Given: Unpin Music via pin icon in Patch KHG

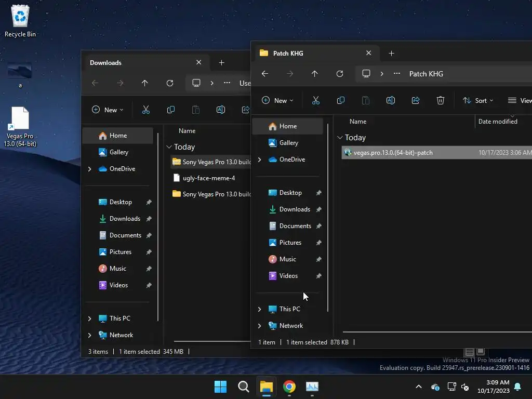Looking at the screenshot, I should tap(318, 259).
